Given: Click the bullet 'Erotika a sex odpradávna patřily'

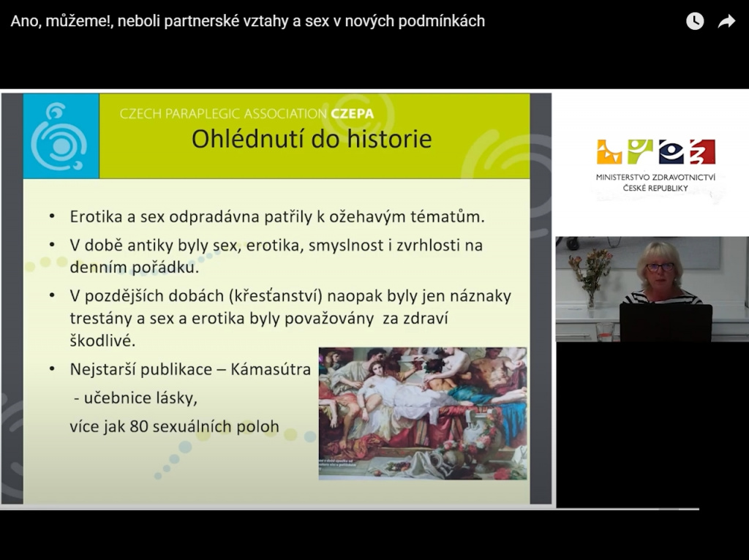Looking at the screenshot, I should pos(277,216).
